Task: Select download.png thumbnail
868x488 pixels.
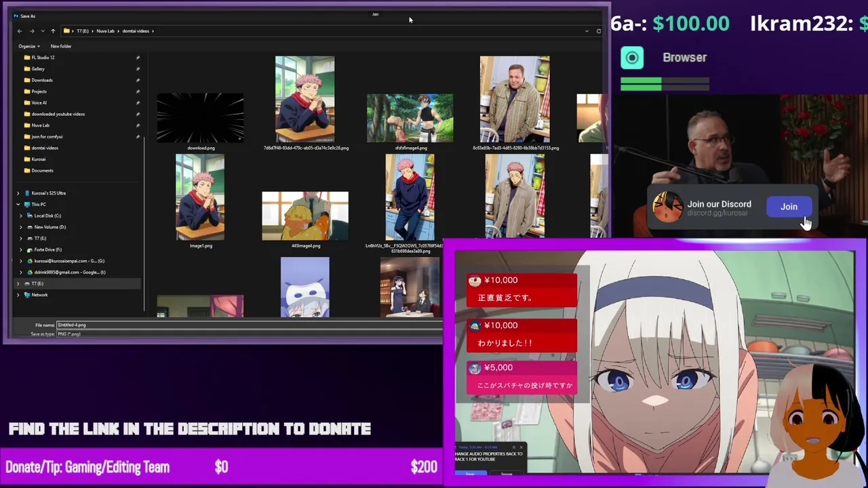Action: [x=200, y=118]
